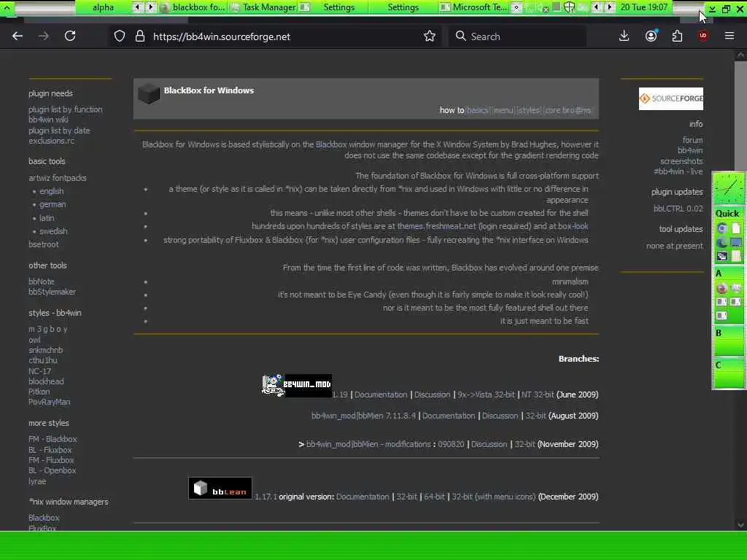Open the bbNote link

[x=42, y=281]
